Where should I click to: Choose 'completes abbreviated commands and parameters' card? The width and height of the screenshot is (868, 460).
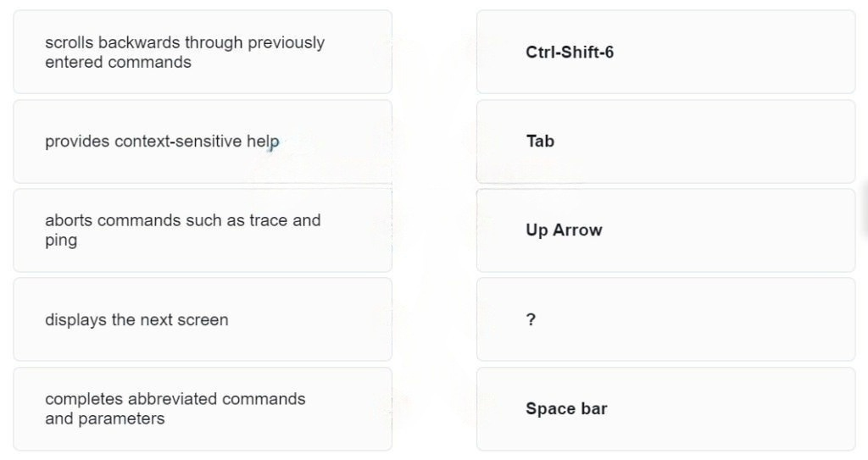coord(203,408)
